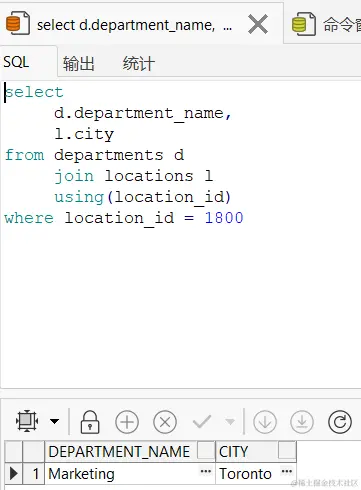Viewport: 361px width, 490px height.
Task: Open the 输出 output tab
Action: point(79,63)
